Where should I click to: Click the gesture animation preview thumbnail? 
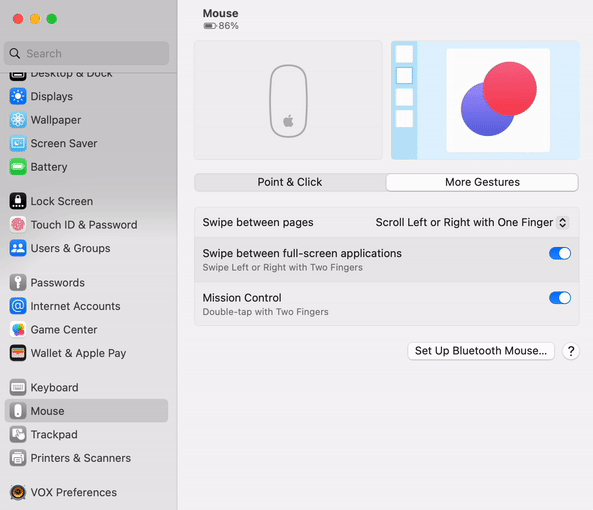[x=485, y=100]
